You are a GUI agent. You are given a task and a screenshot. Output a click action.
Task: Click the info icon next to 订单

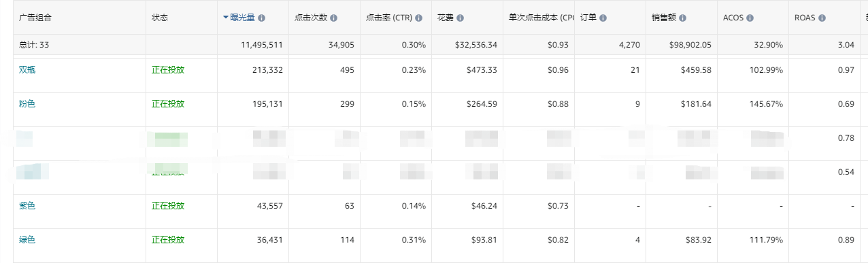tap(603, 18)
